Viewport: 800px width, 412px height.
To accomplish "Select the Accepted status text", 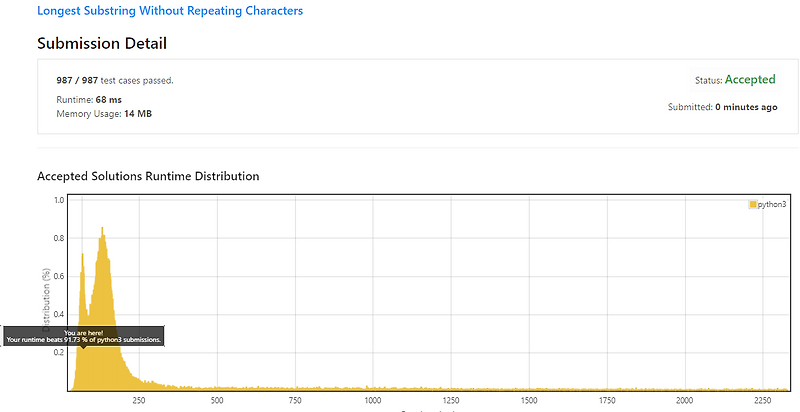I will 750,80.
